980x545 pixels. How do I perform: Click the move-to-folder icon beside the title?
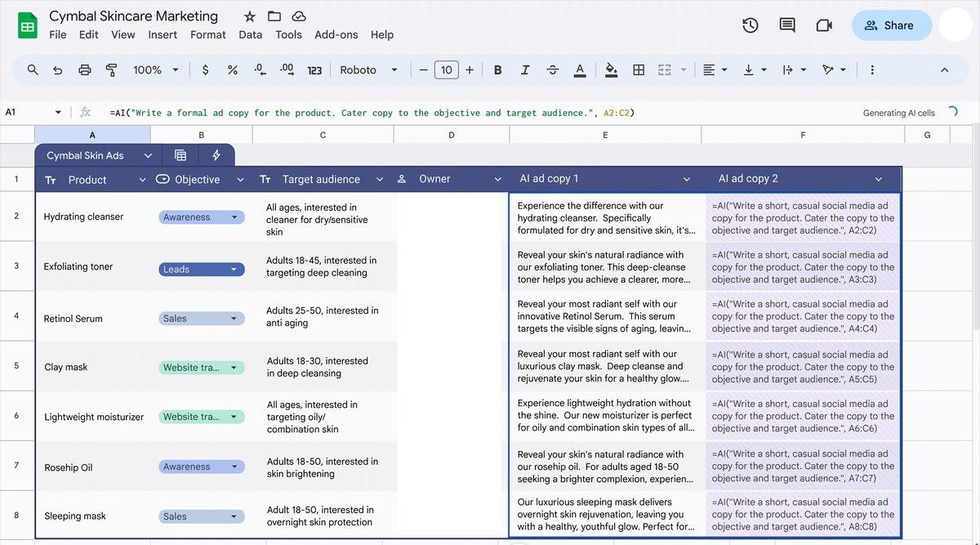click(x=274, y=16)
